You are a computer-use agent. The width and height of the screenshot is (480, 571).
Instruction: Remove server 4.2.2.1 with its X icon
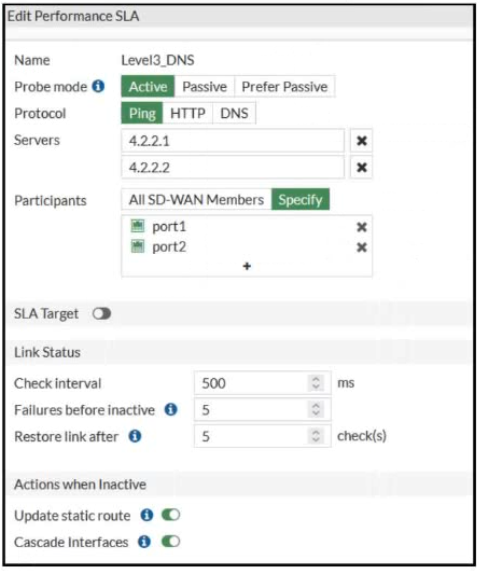point(361,141)
